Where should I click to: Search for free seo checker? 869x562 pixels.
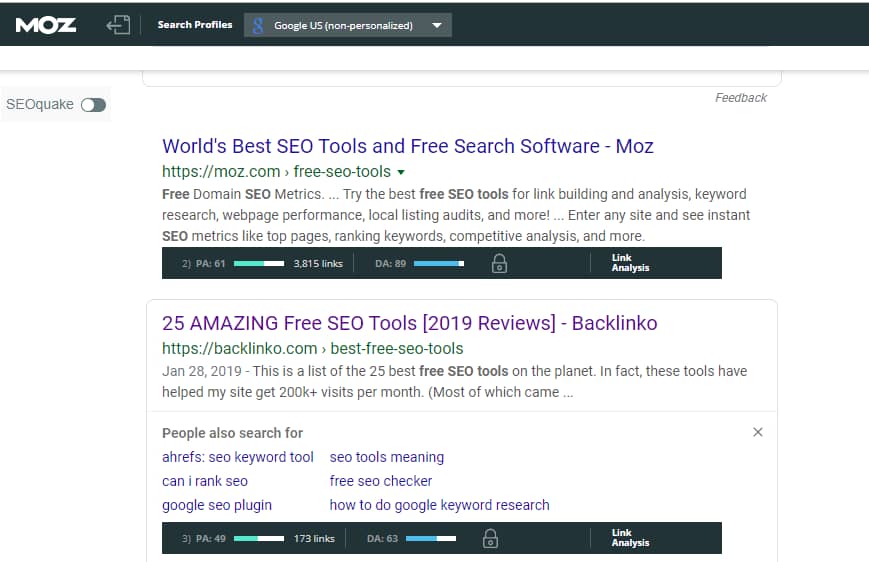click(x=381, y=481)
